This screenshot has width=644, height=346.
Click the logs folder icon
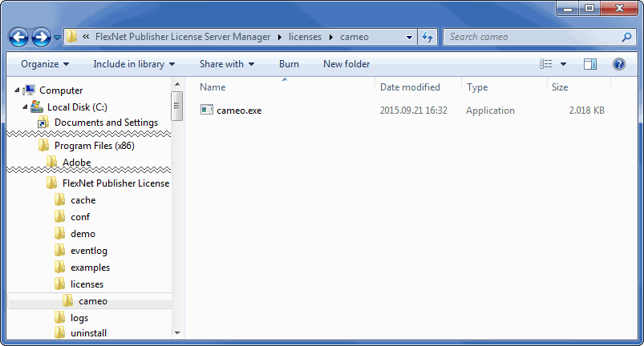click(60, 318)
